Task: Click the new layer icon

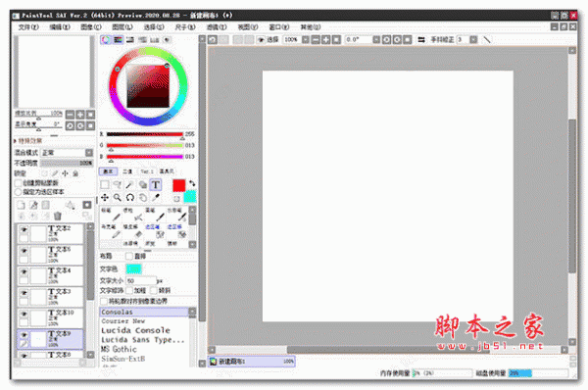Action: click(x=22, y=205)
